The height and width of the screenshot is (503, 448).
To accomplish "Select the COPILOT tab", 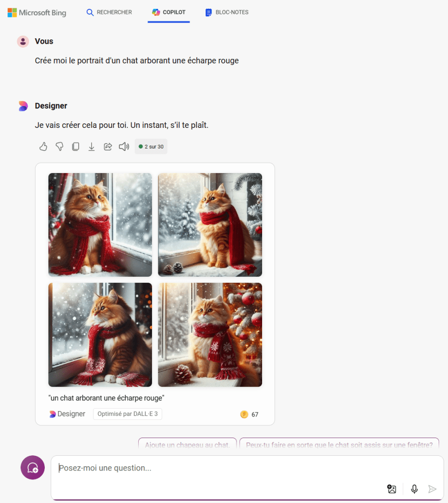I will 169,12.
